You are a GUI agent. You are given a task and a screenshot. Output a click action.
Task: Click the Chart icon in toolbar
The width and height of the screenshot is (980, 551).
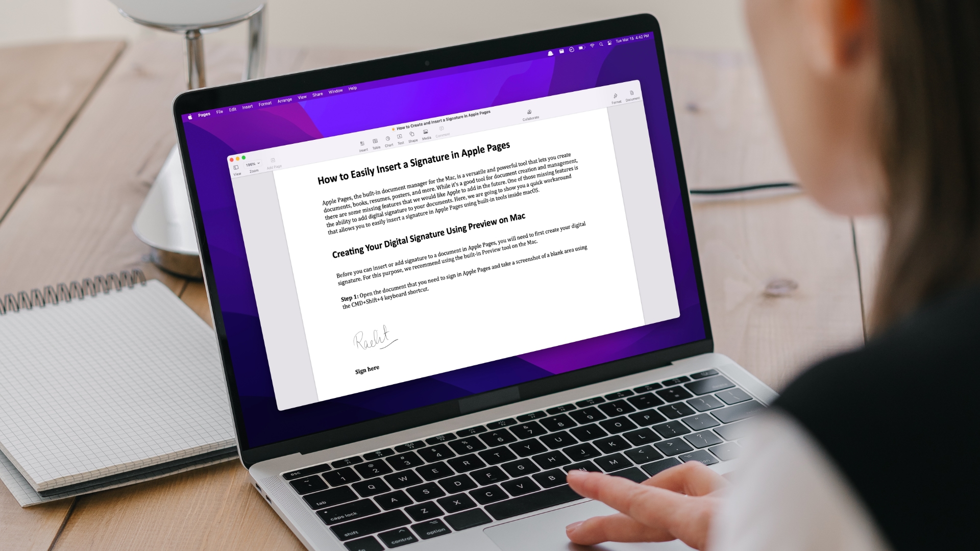pyautogui.click(x=389, y=139)
